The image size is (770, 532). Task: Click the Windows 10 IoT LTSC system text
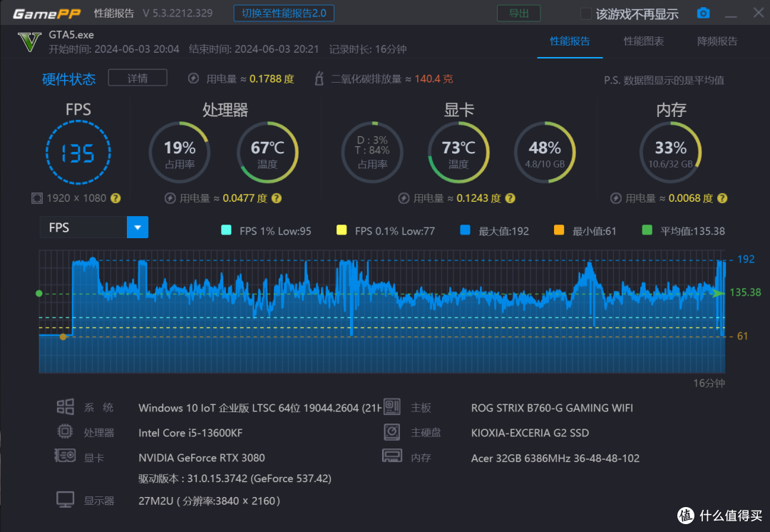tap(260, 408)
